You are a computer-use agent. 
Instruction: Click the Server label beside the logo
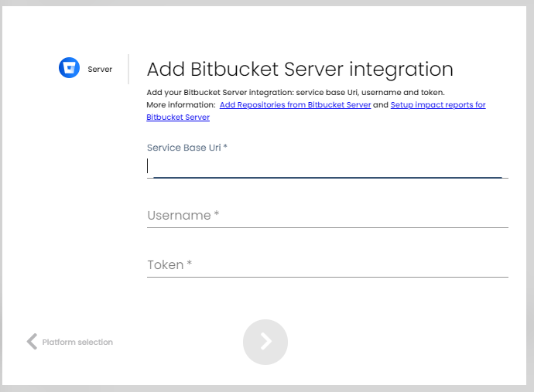click(x=100, y=70)
